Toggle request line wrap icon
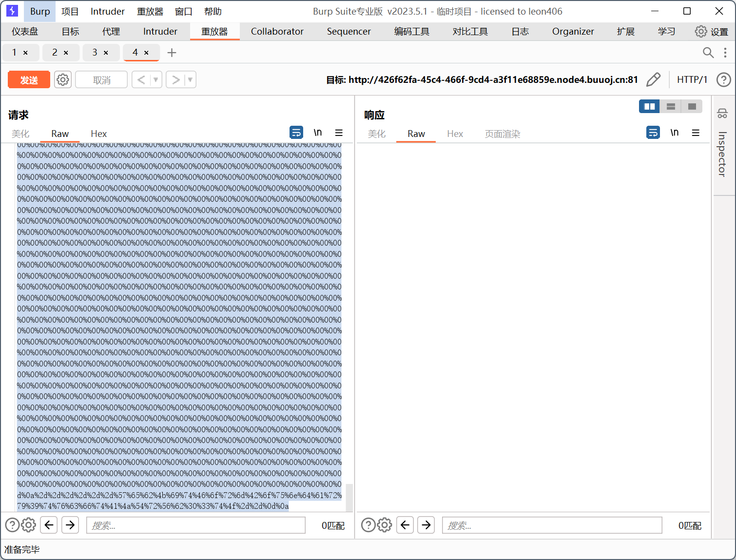Screen dimensions: 736x560 pyautogui.click(x=296, y=133)
